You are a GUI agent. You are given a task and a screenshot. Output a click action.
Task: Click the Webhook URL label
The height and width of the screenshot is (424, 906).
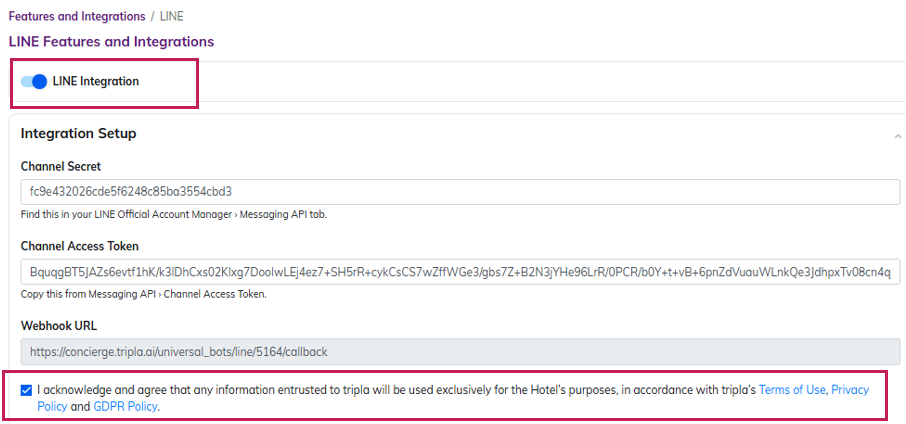click(x=60, y=326)
